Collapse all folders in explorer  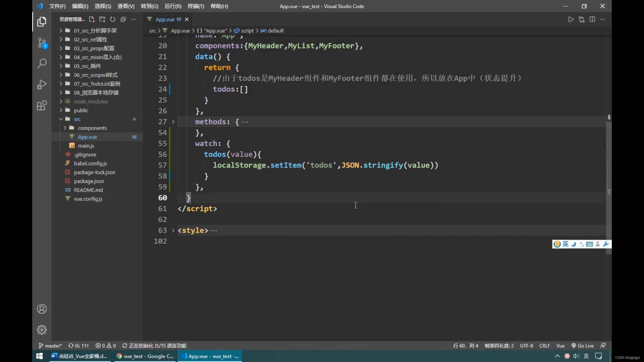point(123,19)
